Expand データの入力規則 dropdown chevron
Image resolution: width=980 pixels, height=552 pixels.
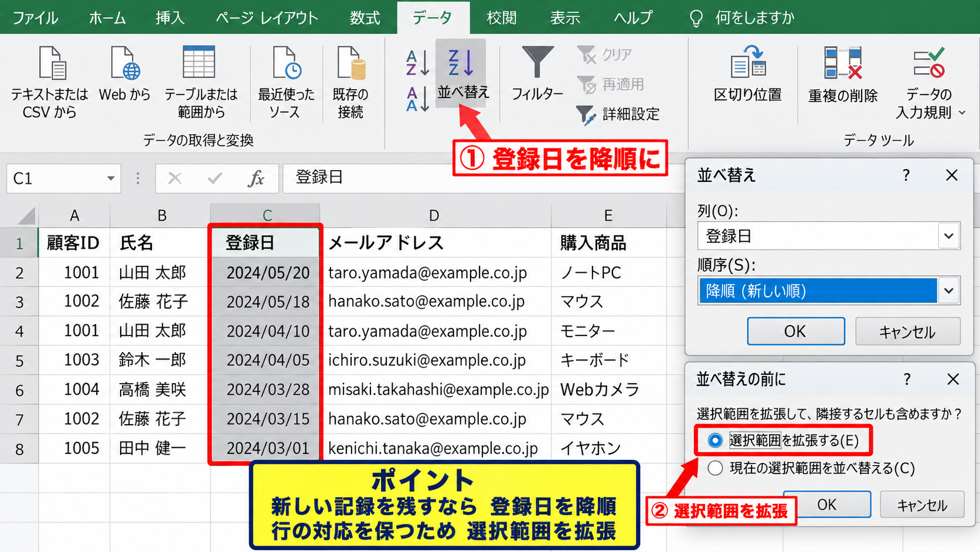962,113
